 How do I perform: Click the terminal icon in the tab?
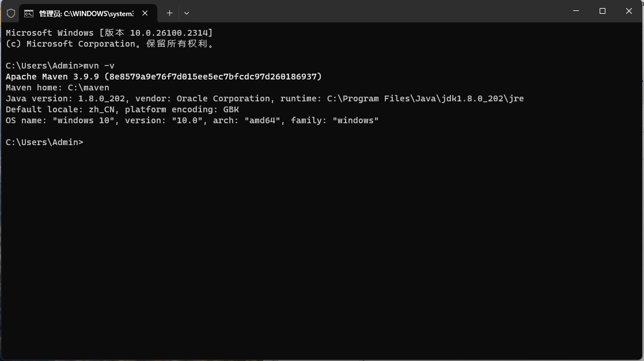[x=29, y=13]
